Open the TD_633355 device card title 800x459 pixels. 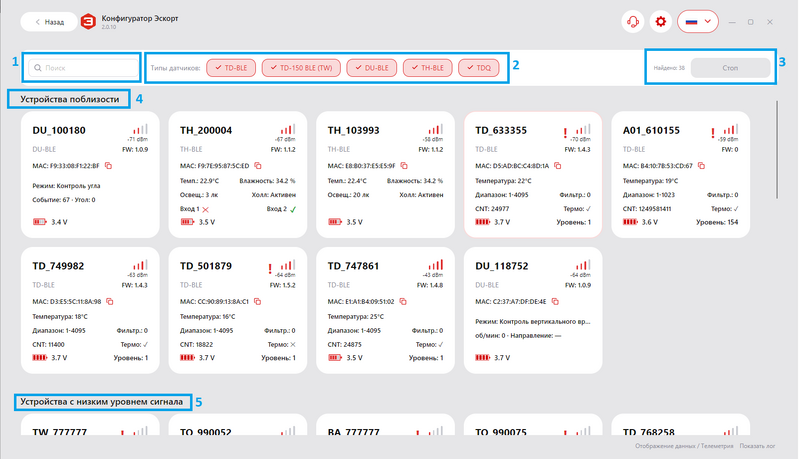click(501, 131)
